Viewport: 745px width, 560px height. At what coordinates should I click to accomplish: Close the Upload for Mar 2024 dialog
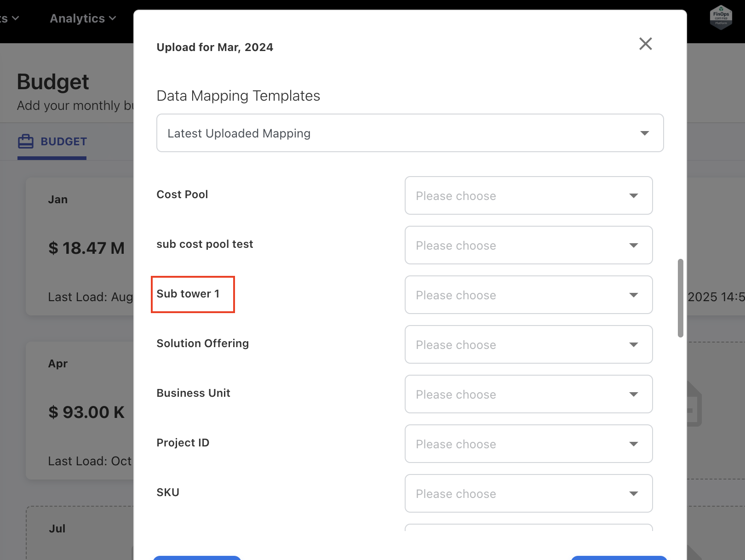(645, 44)
